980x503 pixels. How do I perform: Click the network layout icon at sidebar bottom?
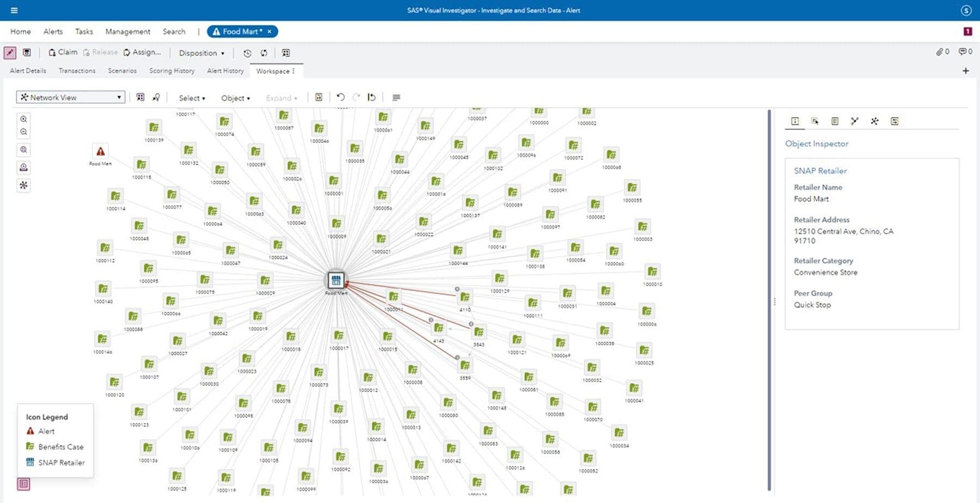(23, 185)
